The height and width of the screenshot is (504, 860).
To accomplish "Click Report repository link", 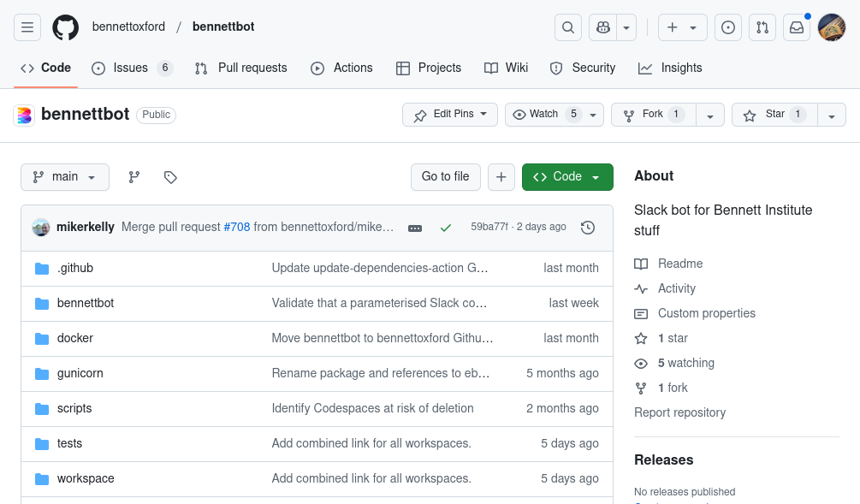I will click(x=679, y=412).
